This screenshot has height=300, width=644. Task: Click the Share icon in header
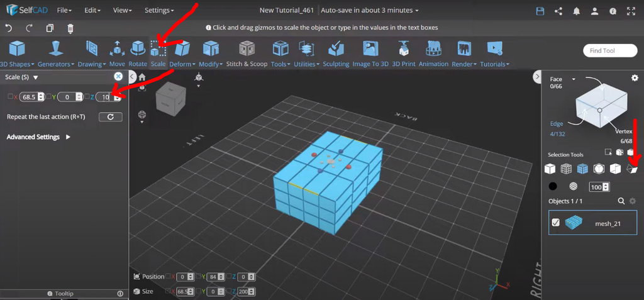[558, 11]
